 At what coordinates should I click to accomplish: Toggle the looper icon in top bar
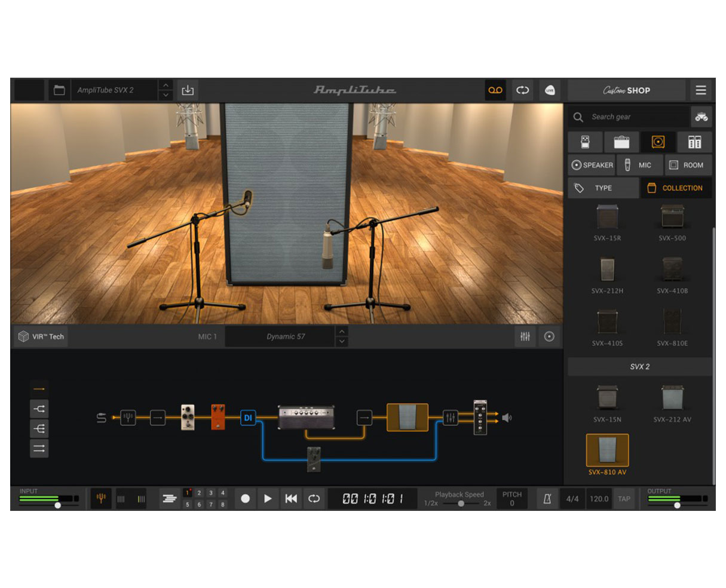523,90
